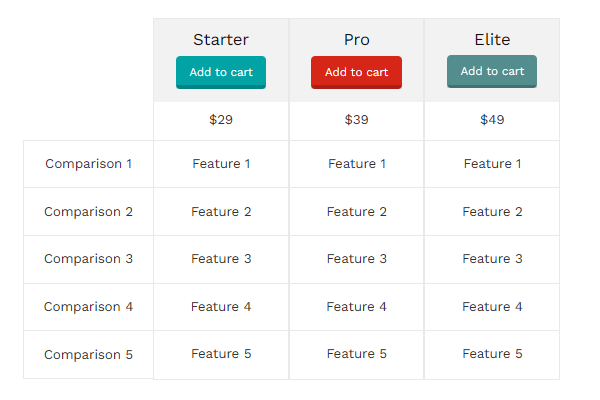The width and height of the screenshot is (600, 400).
Task: Click the $49 Elite price
Action: (492, 120)
